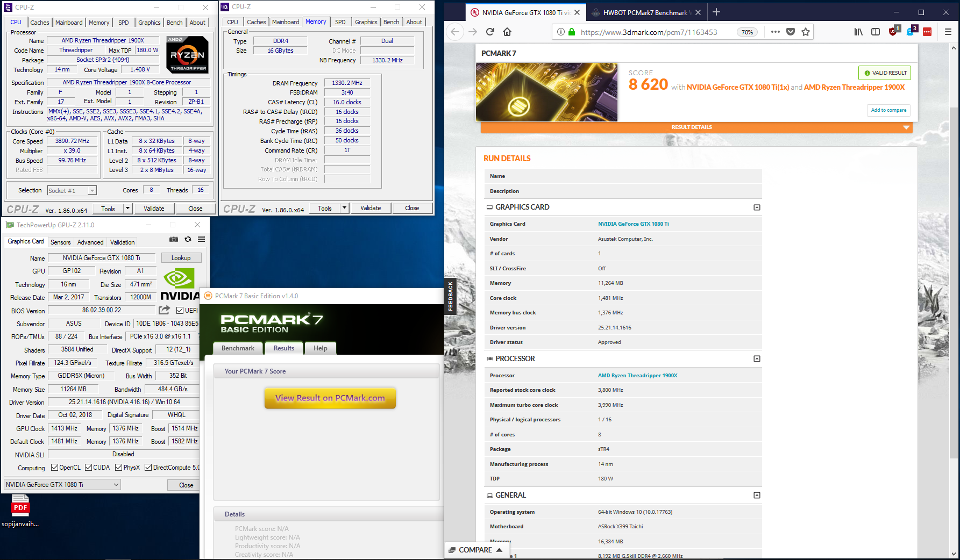Image resolution: width=960 pixels, height=560 pixels.
Task: Open Sensors tab in GPU-Z
Action: [60, 242]
